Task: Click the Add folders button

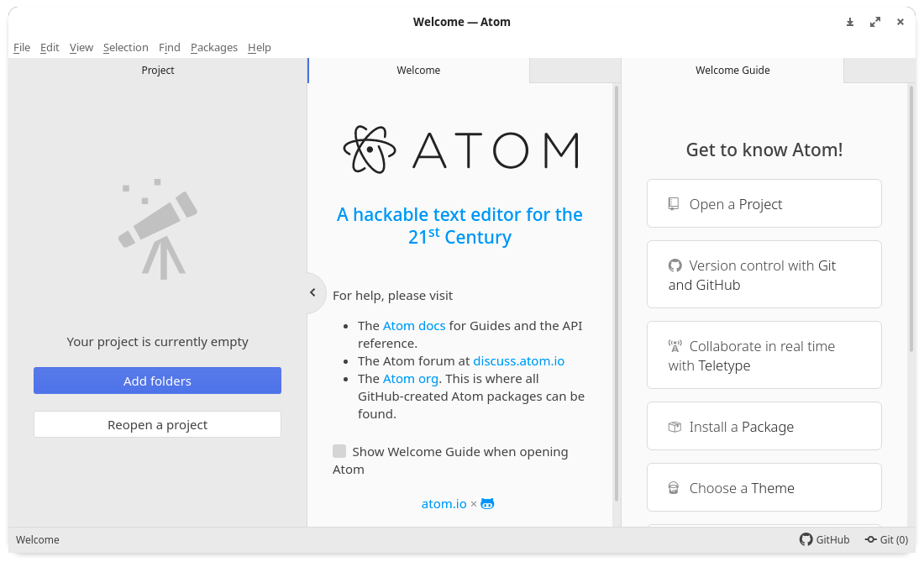Action: pos(157,381)
